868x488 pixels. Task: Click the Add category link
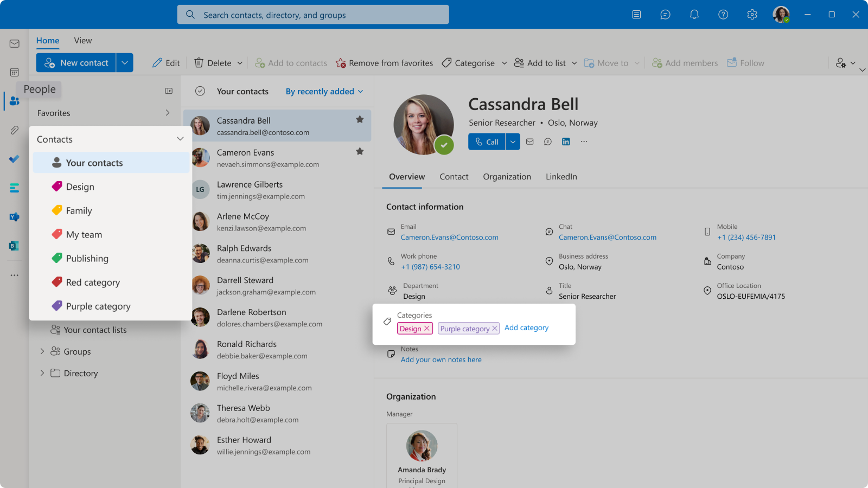tap(526, 328)
